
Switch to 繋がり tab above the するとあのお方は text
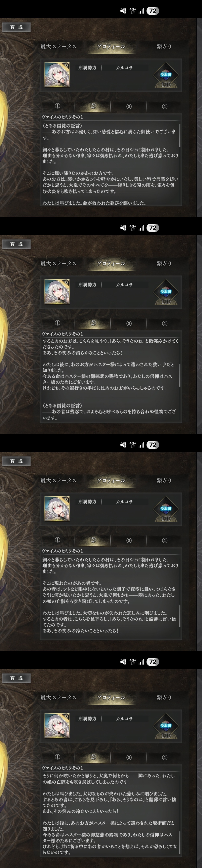pyautogui.click(x=164, y=263)
